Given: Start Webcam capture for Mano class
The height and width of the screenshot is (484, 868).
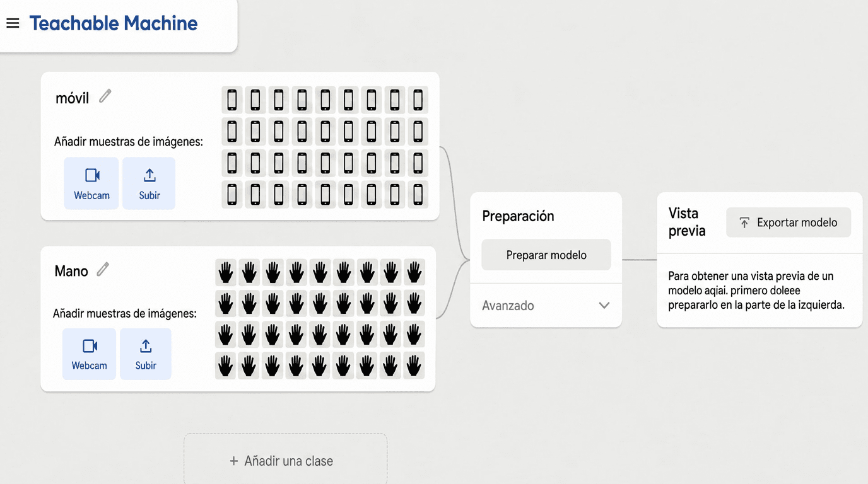Looking at the screenshot, I should 89,354.
